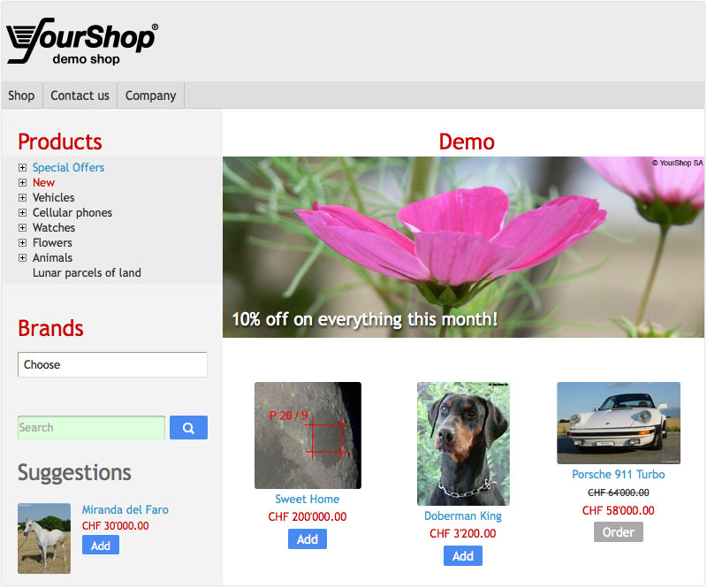Expand the Special Offers category

tap(22, 167)
